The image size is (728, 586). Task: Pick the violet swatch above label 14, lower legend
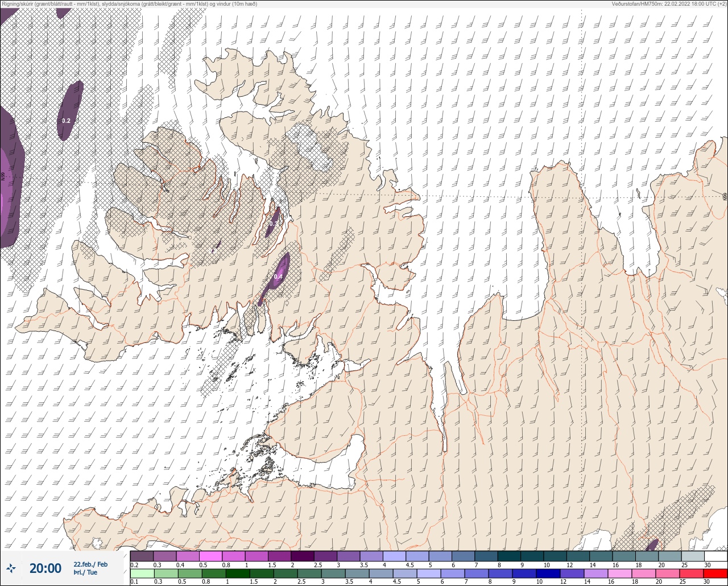(595, 573)
